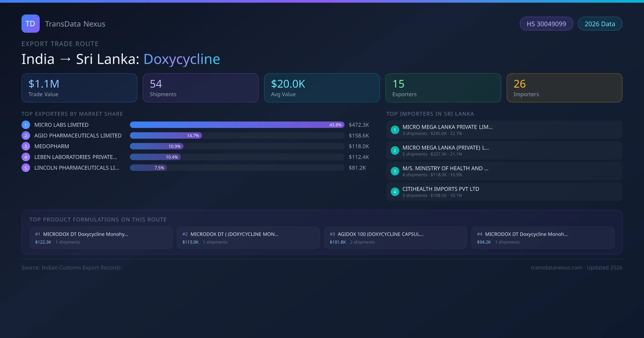Image resolution: width=644 pixels, height=338 pixels.
Task: Select badge 3 beside M/S. MINISTRY OF HEALTH
Action: (395, 171)
